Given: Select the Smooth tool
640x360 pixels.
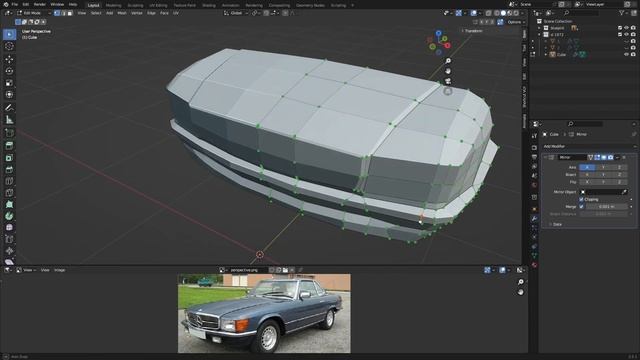Looking at the screenshot, I should (9, 228).
